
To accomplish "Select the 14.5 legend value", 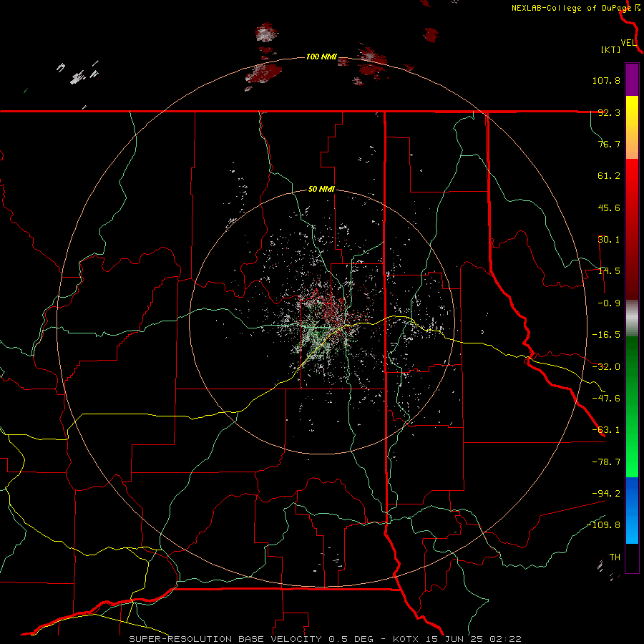I will pos(609,271).
